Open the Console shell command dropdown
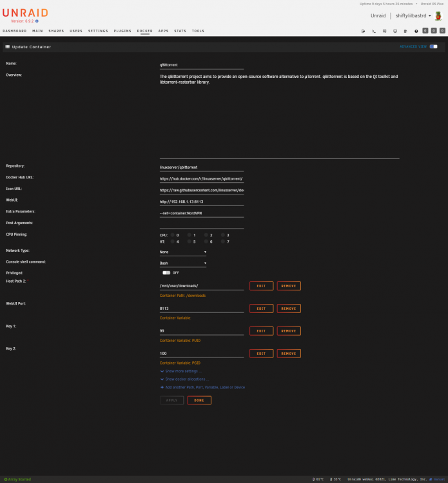 tap(183, 263)
